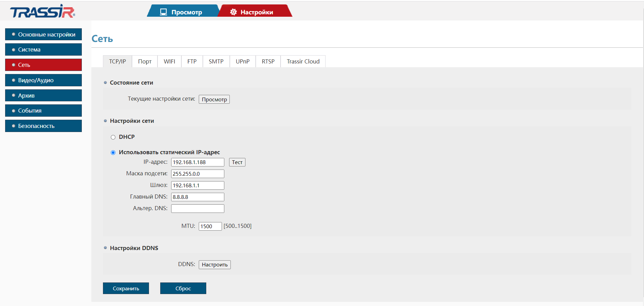Click the Шлюз input field
644x306 pixels.
coord(198,185)
